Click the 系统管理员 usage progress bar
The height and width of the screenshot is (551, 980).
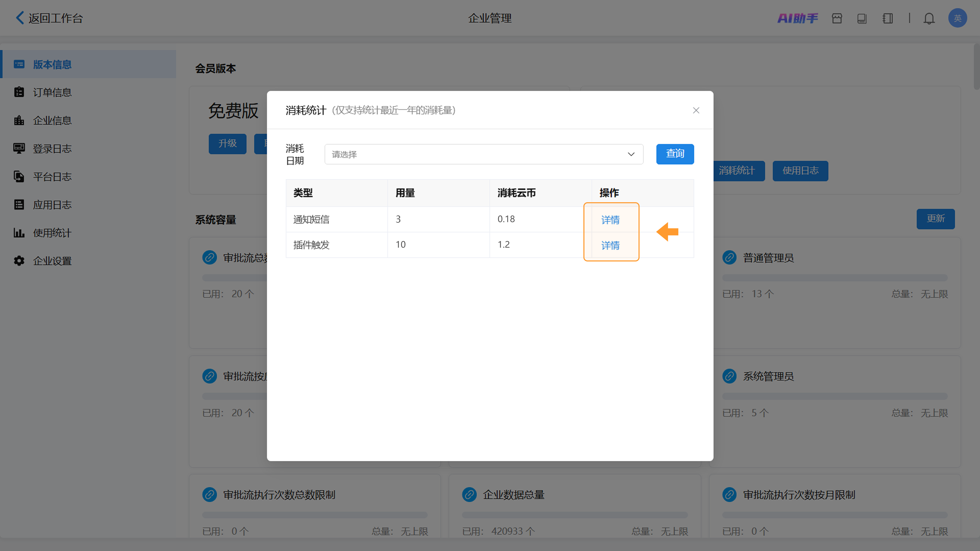[835, 396]
